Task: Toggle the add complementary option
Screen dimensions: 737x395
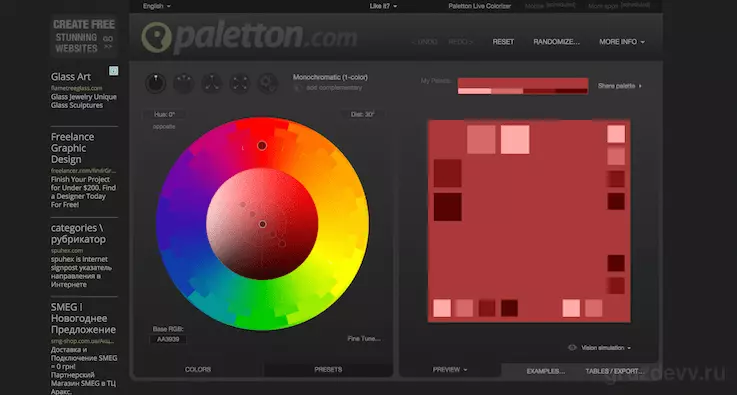Action: tap(328, 87)
